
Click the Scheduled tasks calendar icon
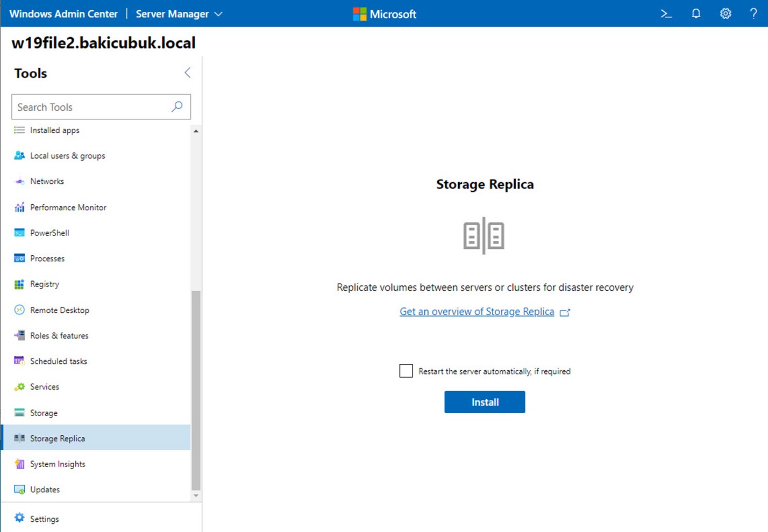tap(19, 361)
